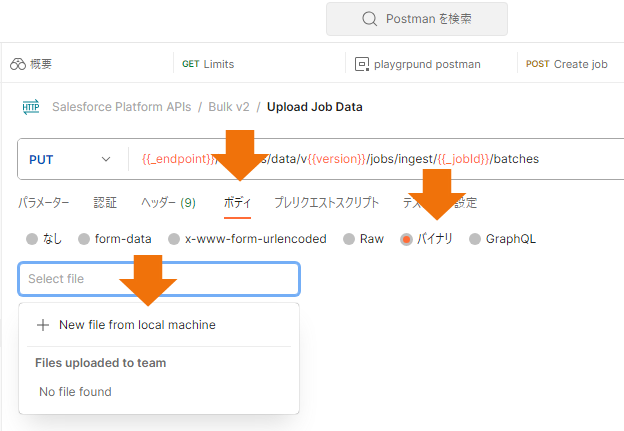This screenshot has width=624, height=431.
Task: Click the Files uploaded to team heading
Action: point(101,363)
